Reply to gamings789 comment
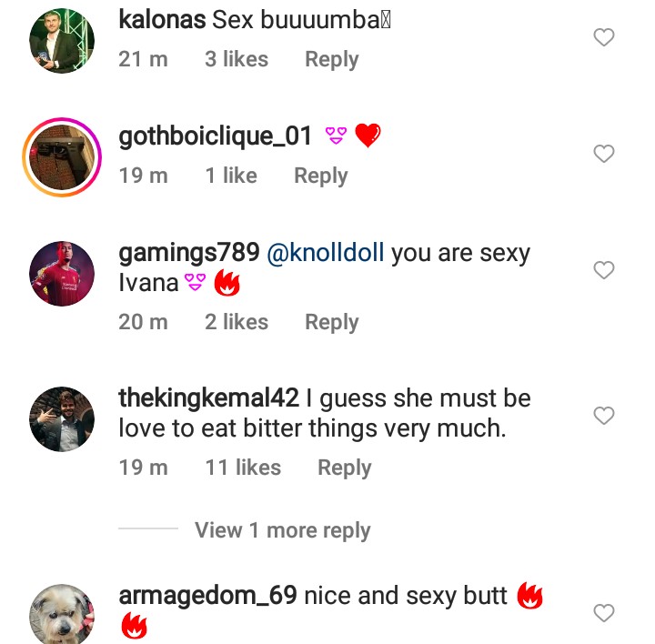Image resolution: width=655 pixels, height=644 pixels. pos(331,322)
